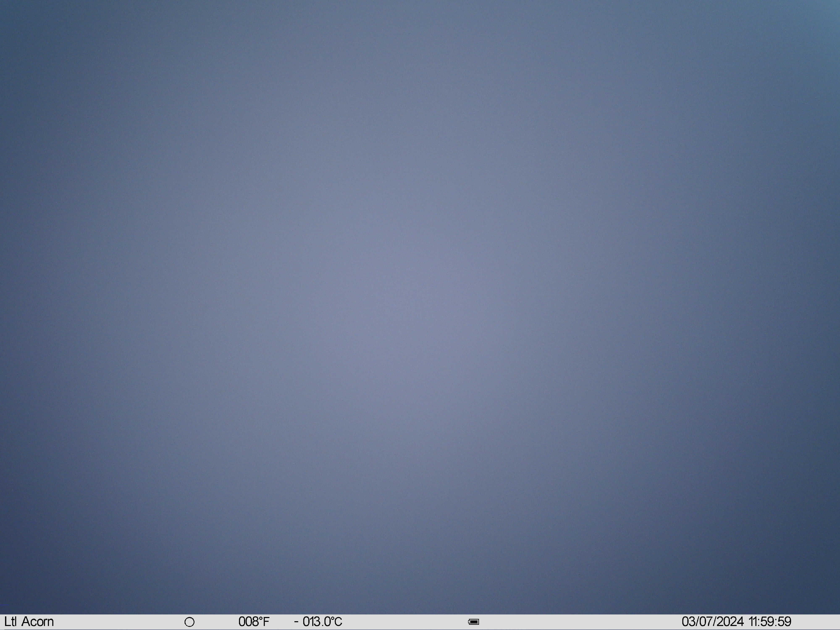The width and height of the screenshot is (840, 630).
Task: Click the moon phase circle icon
Action: tap(189, 622)
